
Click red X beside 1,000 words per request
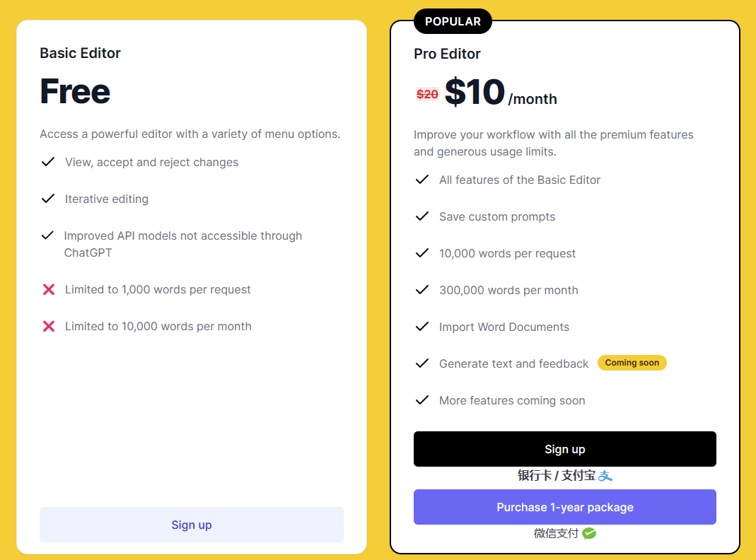tap(49, 290)
